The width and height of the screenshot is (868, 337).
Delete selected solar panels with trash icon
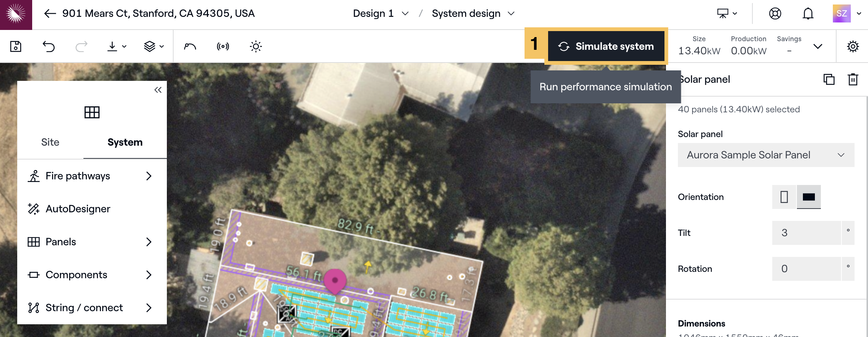coord(853,79)
